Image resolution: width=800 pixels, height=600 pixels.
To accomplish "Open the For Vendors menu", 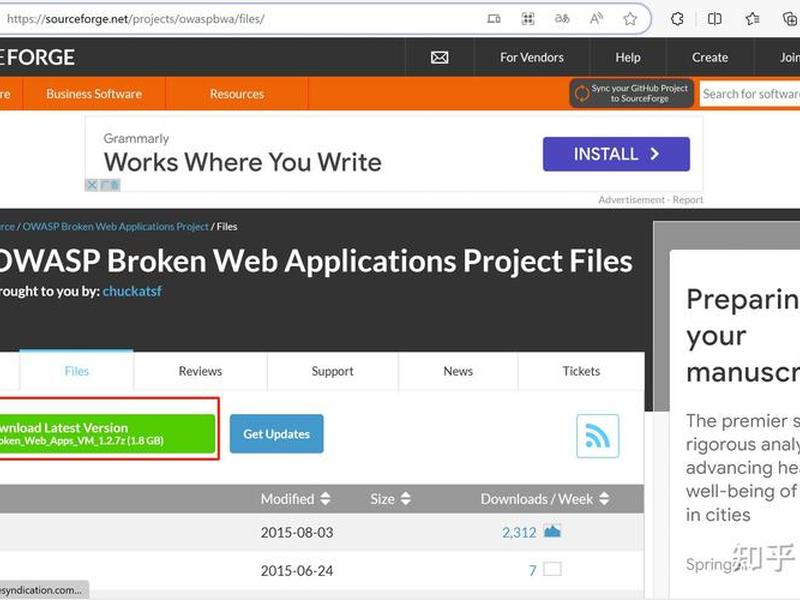I will (x=532, y=57).
